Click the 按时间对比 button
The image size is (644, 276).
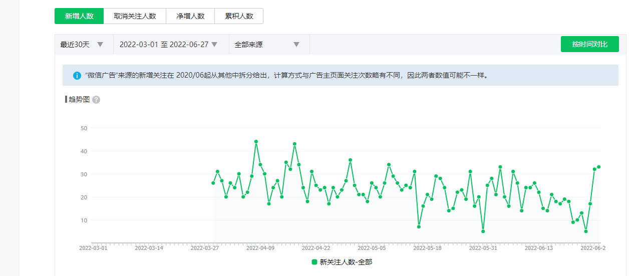point(589,44)
